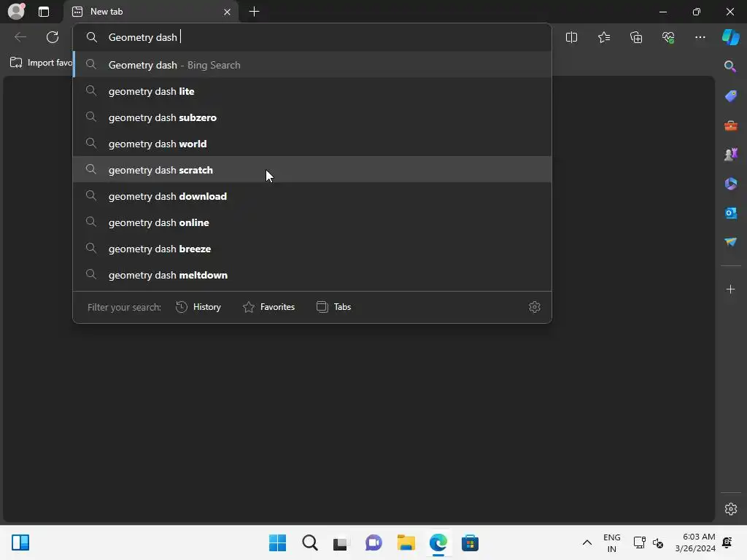Choose suggestion 'geometry dash breeze'
This screenshot has width=747, height=560.
point(312,248)
